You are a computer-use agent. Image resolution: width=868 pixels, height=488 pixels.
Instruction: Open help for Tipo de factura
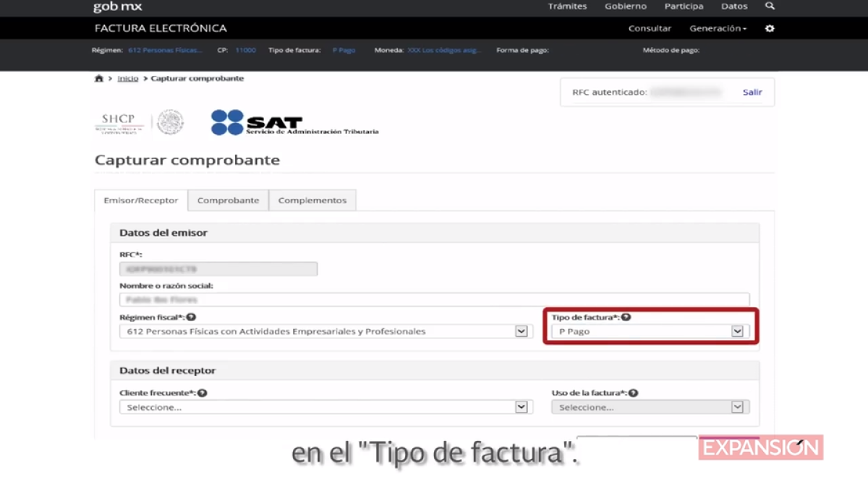tap(626, 315)
